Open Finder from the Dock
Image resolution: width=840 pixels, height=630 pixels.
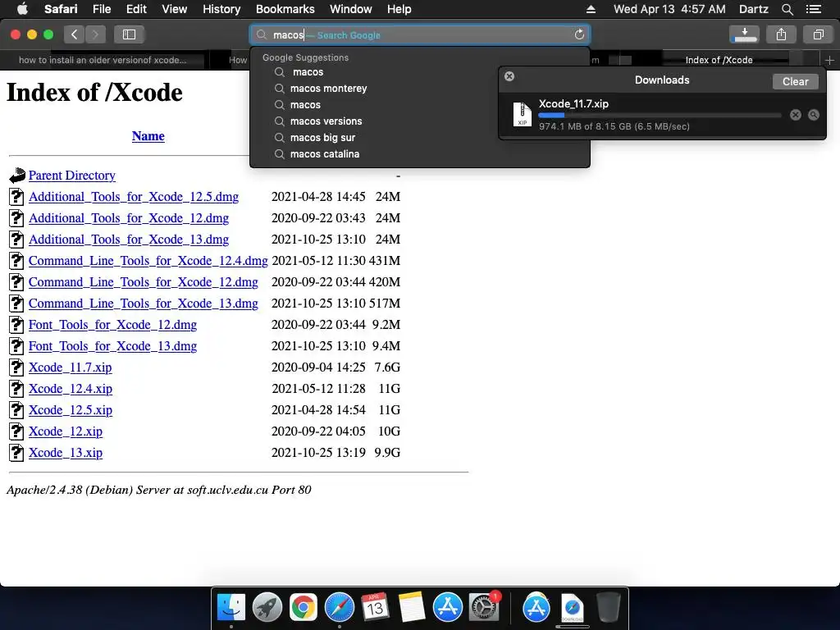[x=231, y=608]
